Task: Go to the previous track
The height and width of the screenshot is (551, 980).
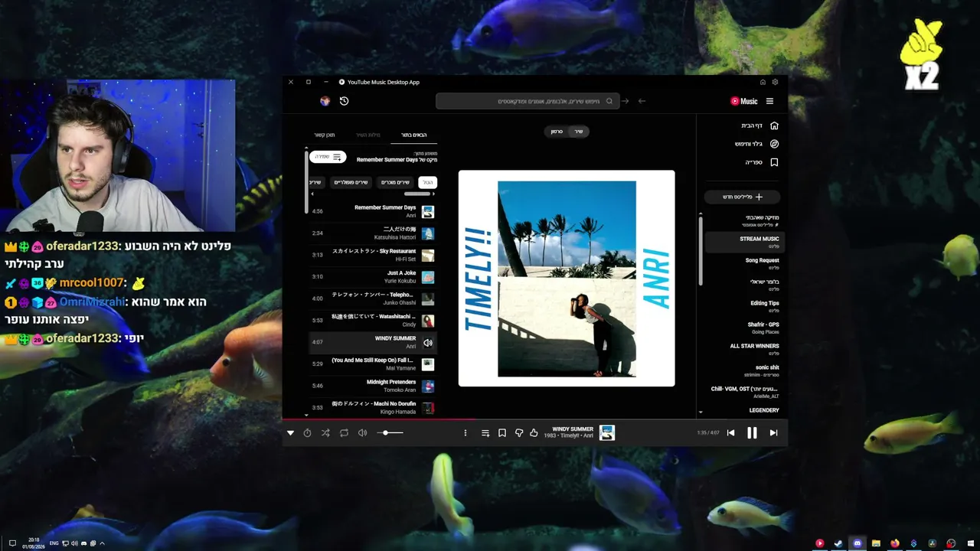Action: tap(730, 433)
